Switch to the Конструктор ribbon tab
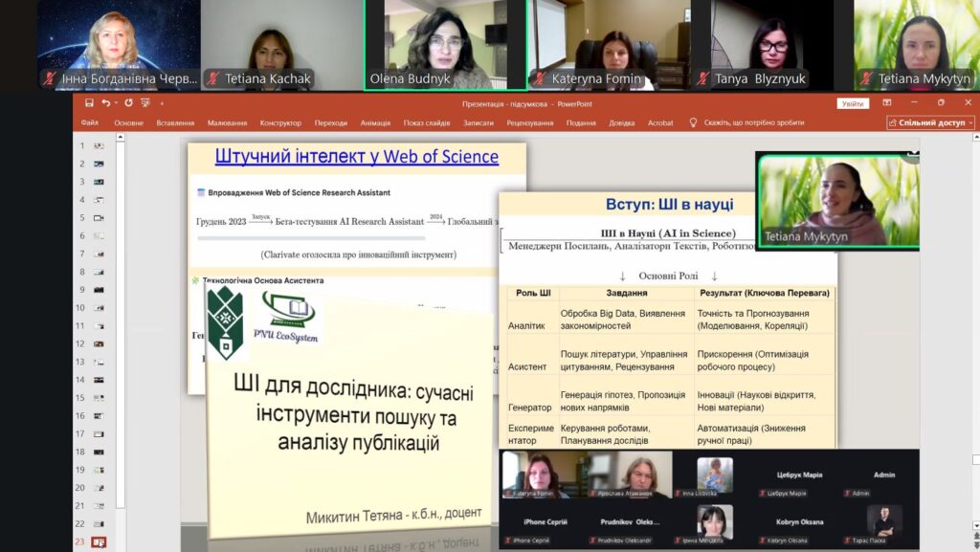 pyautogui.click(x=280, y=122)
